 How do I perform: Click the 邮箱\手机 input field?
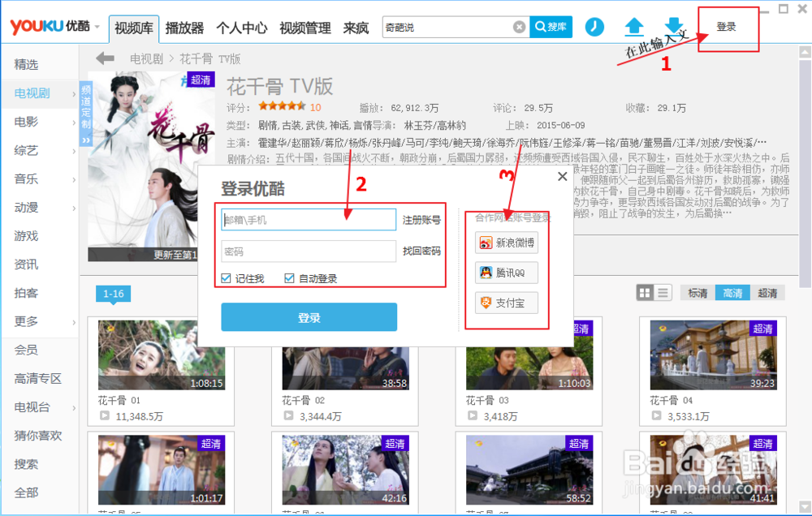pyautogui.click(x=309, y=220)
